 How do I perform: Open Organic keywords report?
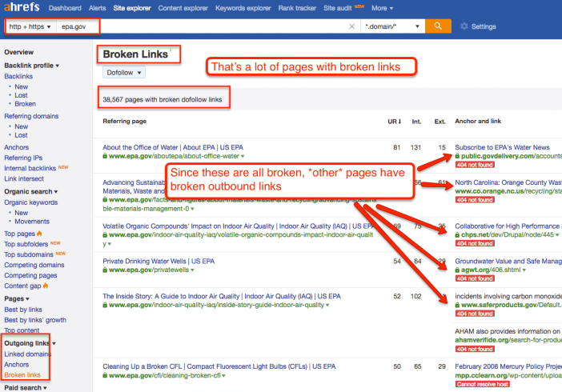tap(31, 202)
